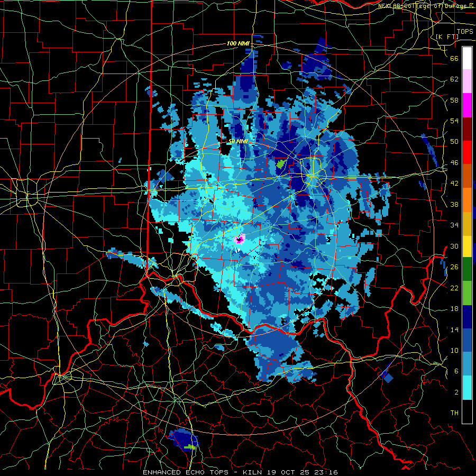Select the light pink legend swatch below 62
476x476 pixels.
[x=467, y=81]
